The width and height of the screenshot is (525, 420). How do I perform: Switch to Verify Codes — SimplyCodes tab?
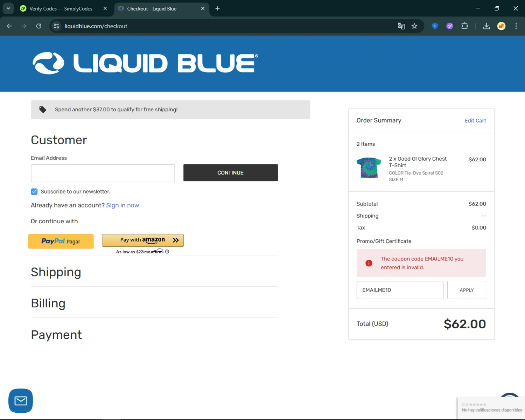point(61,8)
